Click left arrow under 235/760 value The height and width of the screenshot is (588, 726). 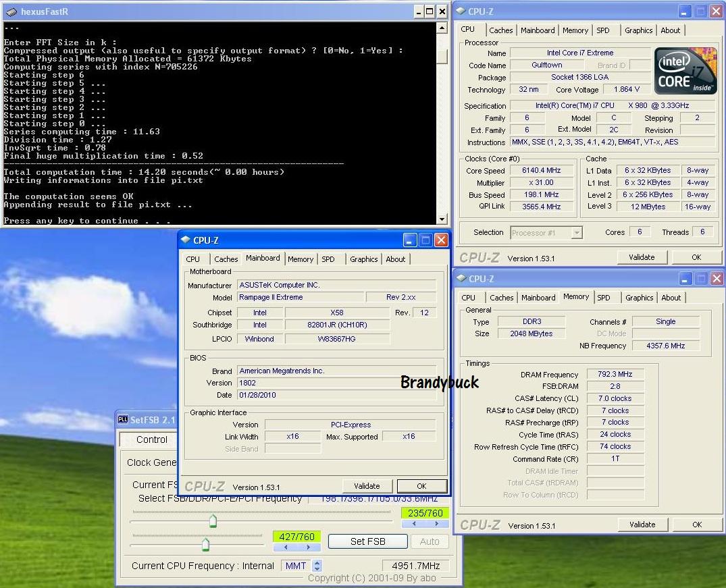click(414, 524)
